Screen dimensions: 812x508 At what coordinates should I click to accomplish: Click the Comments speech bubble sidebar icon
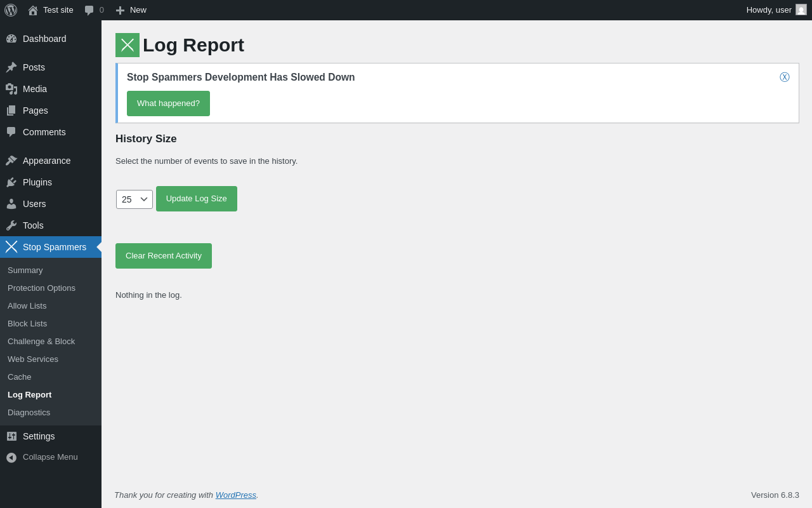11,132
